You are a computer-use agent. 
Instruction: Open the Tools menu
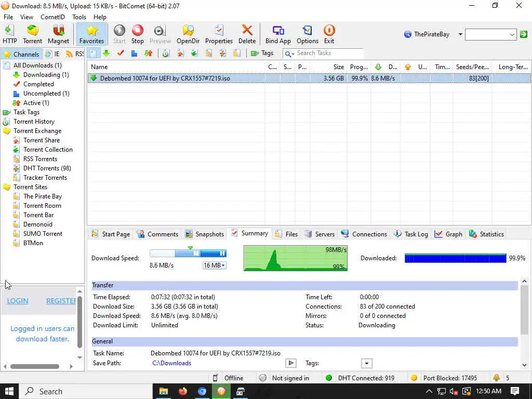[x=79, y=17]
